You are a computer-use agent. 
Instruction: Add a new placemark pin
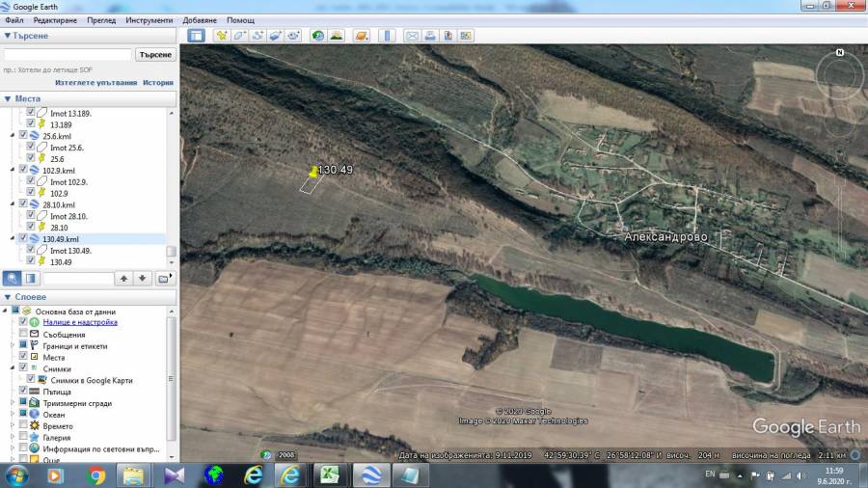221,36
